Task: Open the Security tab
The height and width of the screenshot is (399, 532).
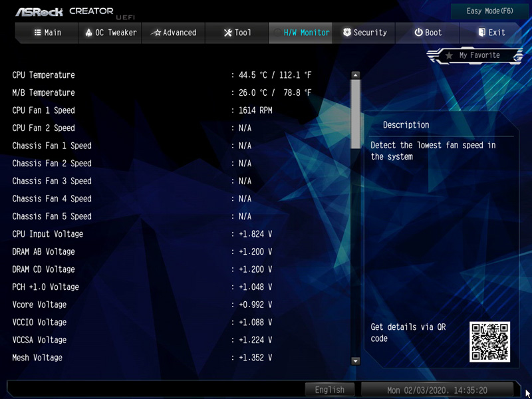Action: pyautogui.click(x=364, y=33)
